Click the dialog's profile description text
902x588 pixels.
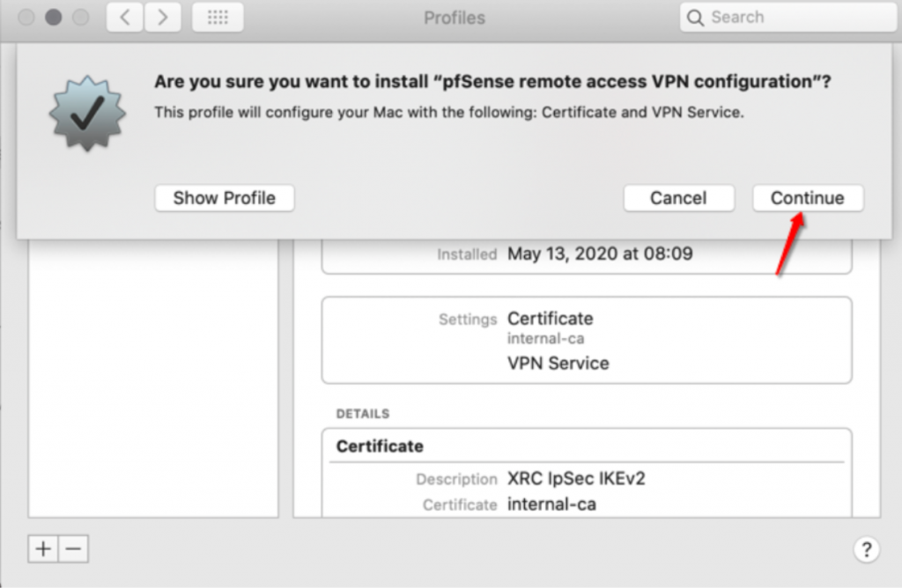pos(448,112)
